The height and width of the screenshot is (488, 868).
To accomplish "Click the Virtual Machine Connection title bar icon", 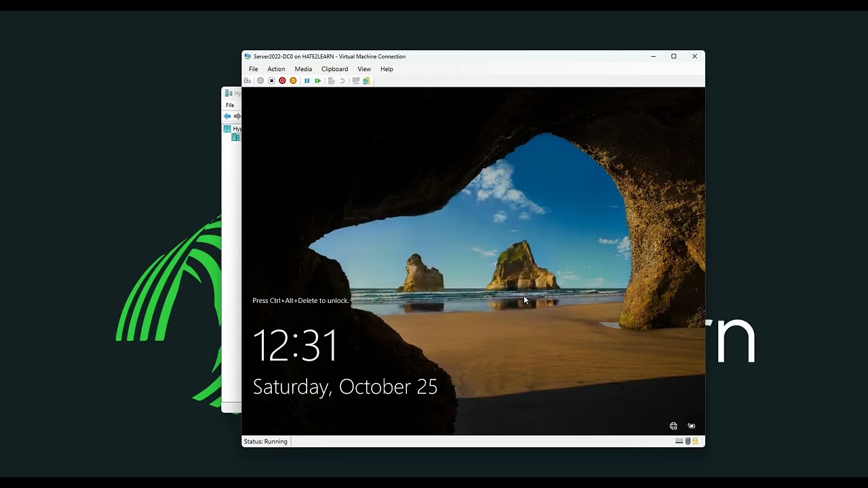I will [x=248, y=56].
